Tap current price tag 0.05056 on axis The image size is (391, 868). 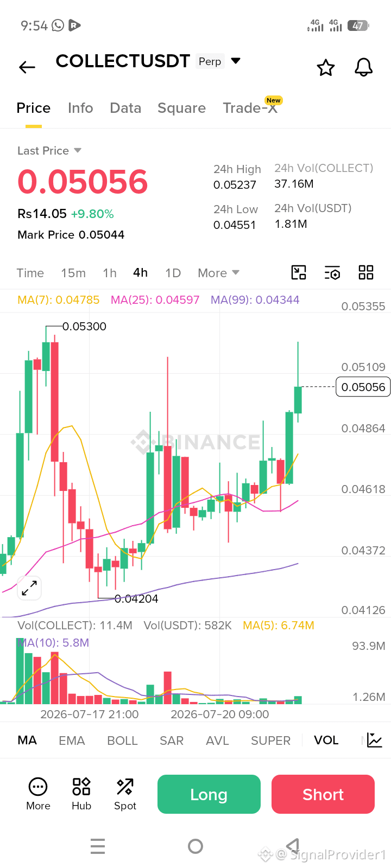coord(363,387)
